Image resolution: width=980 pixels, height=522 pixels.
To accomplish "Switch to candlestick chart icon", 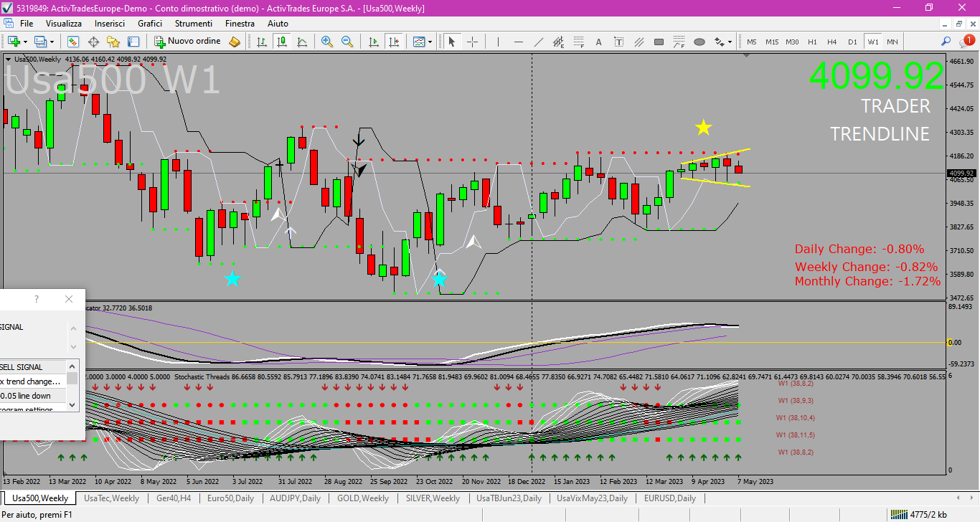I will 282,42.
